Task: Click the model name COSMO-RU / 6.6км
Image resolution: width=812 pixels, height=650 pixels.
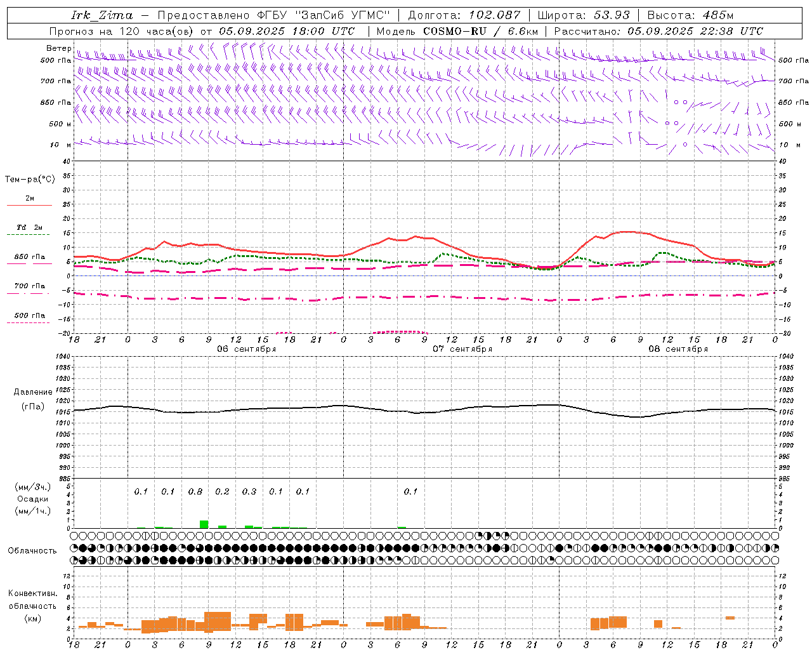Action: pyautogui.click(x=480, y=31)
